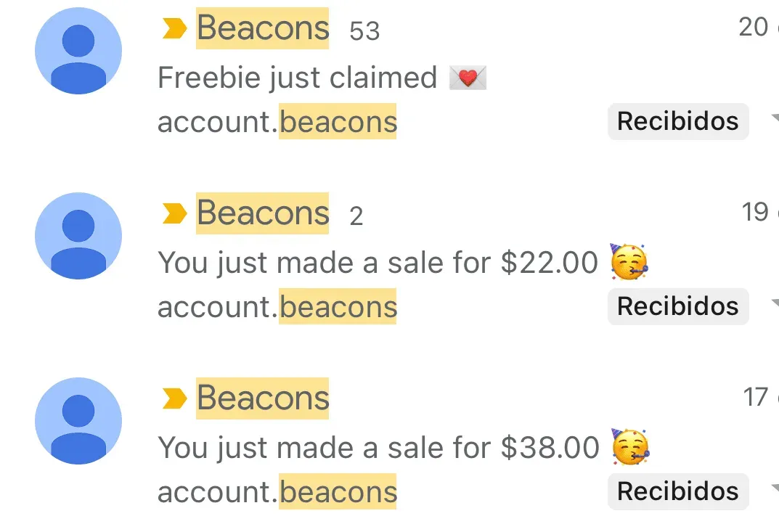Click party face emoji on $22.00 email
This screenshot has width=779, height=532.
tap(629, 262)
